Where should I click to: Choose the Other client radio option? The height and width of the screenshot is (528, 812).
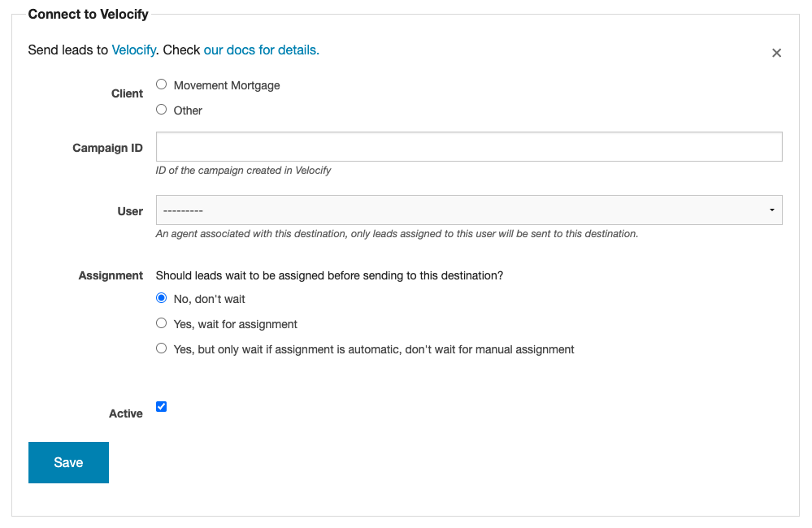click(162, 110)
